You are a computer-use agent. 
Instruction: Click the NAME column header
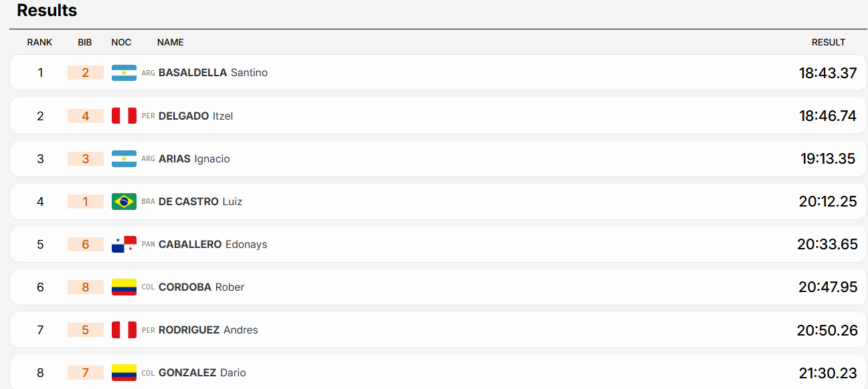point(170,42)
